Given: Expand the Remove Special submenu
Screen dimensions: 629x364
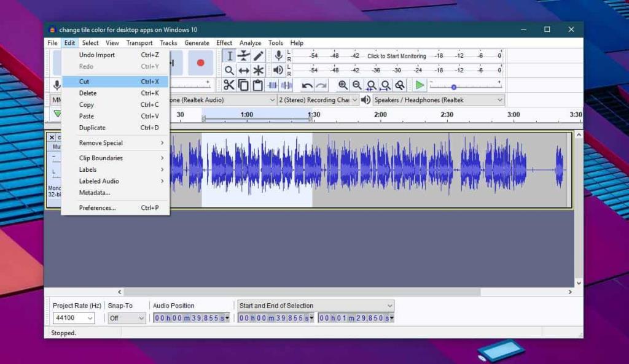Looking at the screenshot, I should click(101, 142).
